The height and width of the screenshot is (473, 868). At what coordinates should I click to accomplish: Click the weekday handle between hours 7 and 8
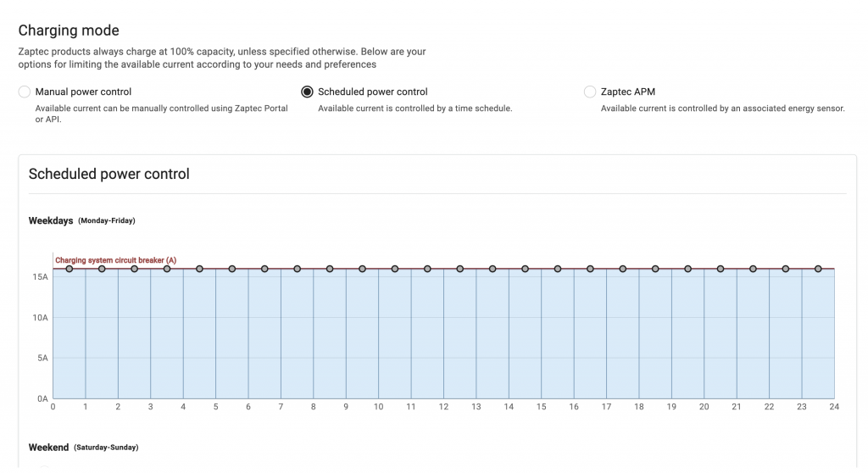(298, 269)
